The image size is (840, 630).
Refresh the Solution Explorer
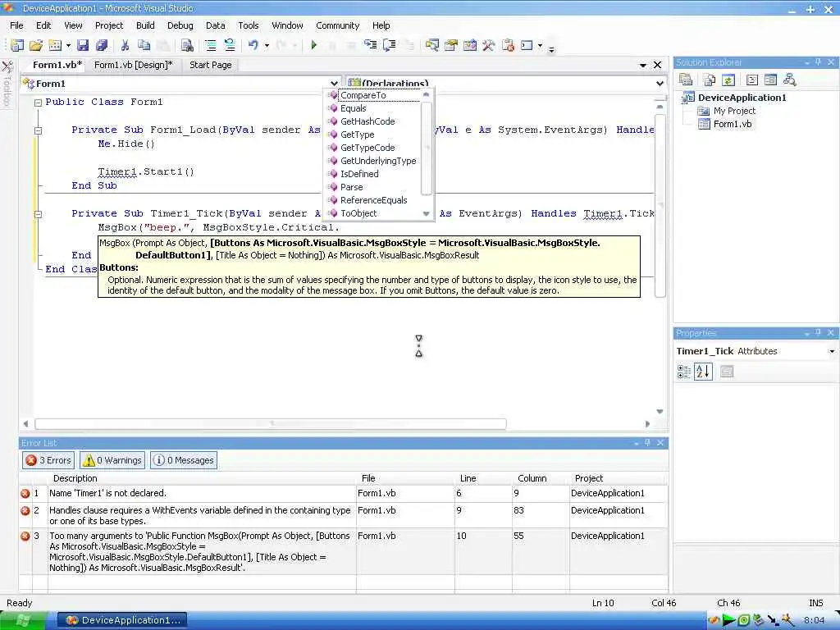click(728, 80)
